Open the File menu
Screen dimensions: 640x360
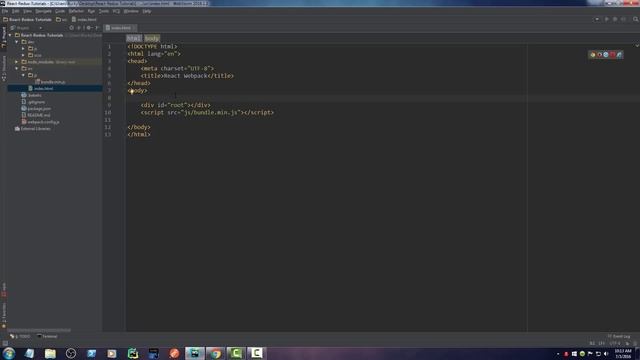[4, 11]
